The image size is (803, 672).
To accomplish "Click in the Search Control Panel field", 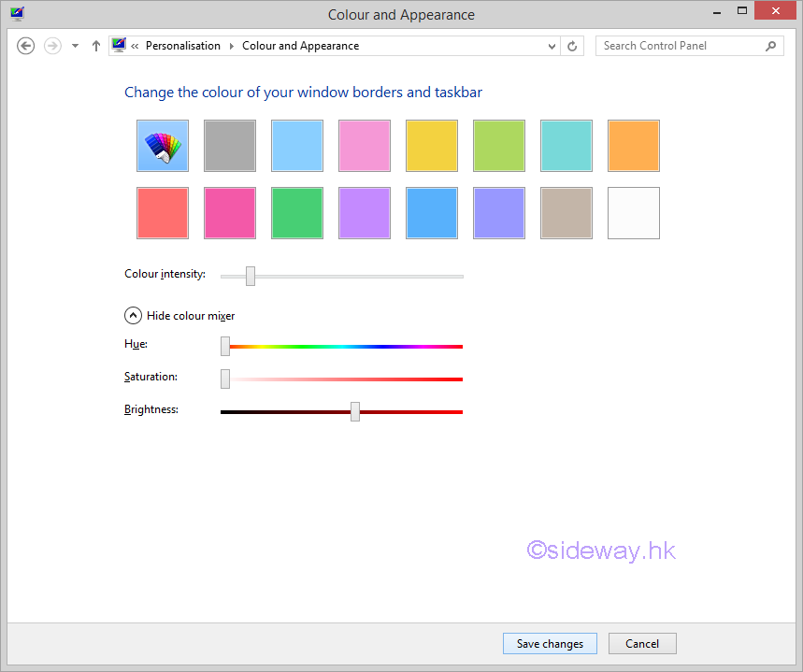I will 681,46.
